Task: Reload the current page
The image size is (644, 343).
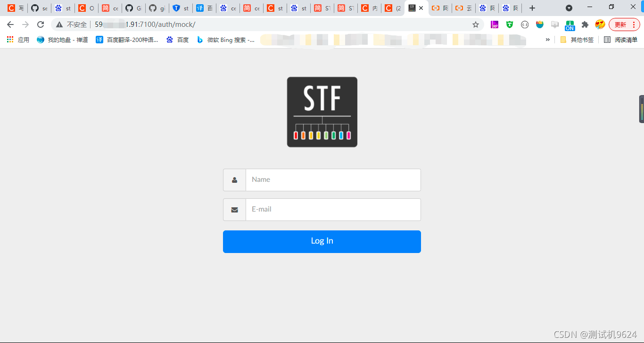Action: pyautogui.click(x=41, y=24)
